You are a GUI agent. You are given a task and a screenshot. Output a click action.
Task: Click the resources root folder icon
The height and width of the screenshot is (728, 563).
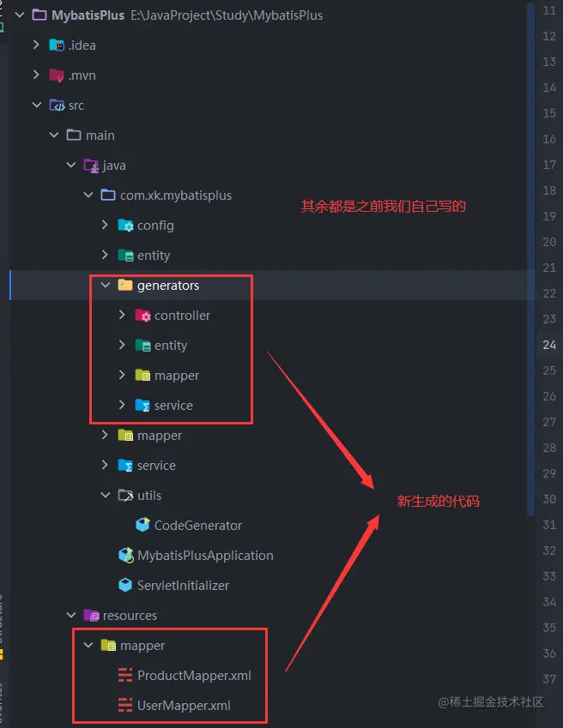point(91,615)
